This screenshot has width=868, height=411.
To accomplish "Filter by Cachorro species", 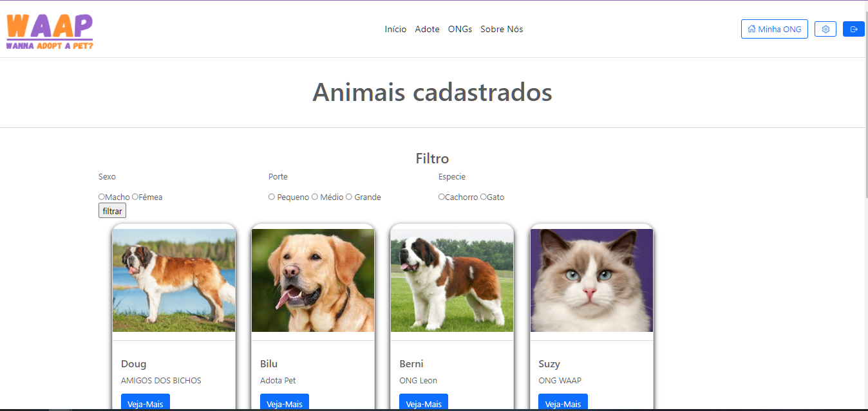I will pos(442,197).
